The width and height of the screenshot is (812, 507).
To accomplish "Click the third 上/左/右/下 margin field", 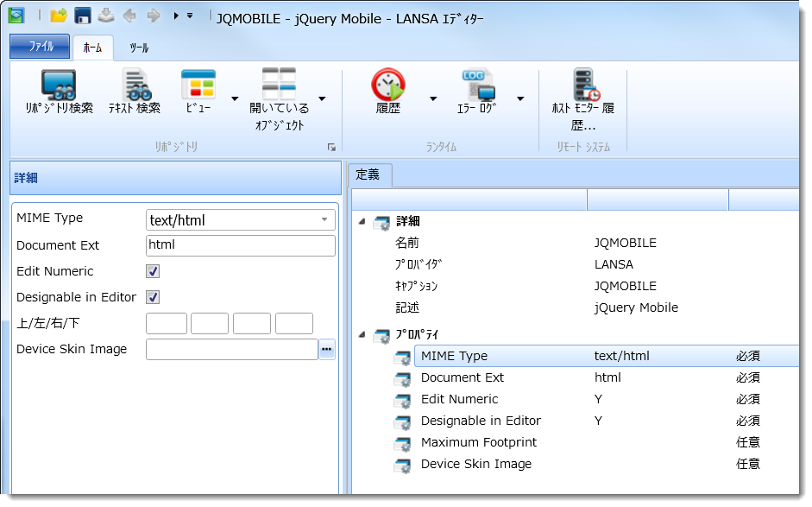I will 252,324.
